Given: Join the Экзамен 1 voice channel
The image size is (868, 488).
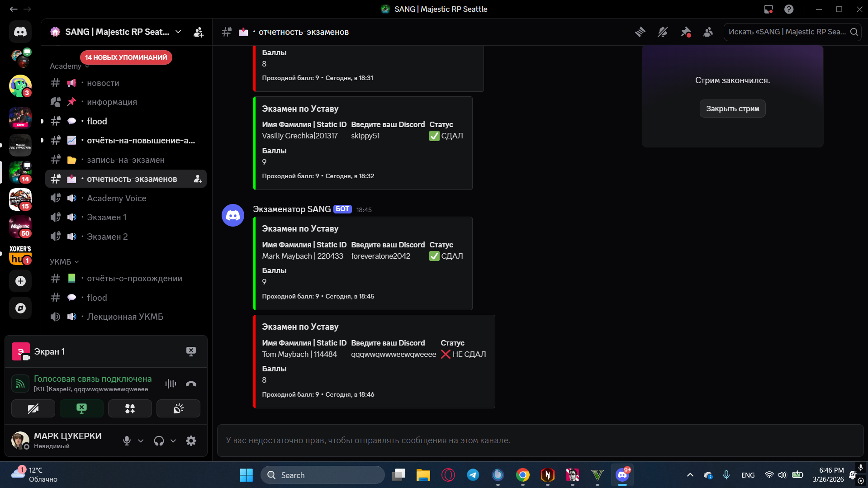Looking at the screenshot, I should point(126,218).
